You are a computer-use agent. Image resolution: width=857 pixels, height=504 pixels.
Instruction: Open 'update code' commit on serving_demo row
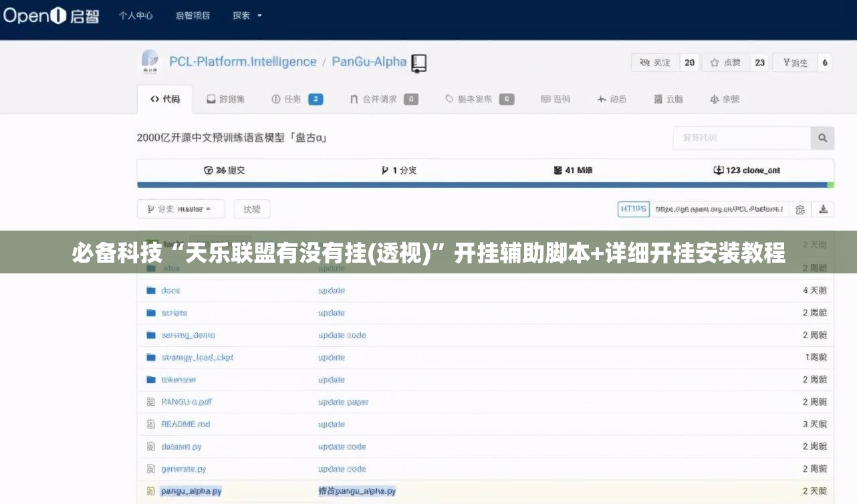(342, 336)
